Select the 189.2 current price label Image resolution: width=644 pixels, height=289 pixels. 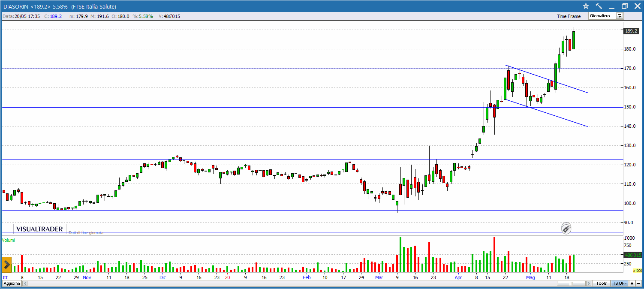point(631,31)
